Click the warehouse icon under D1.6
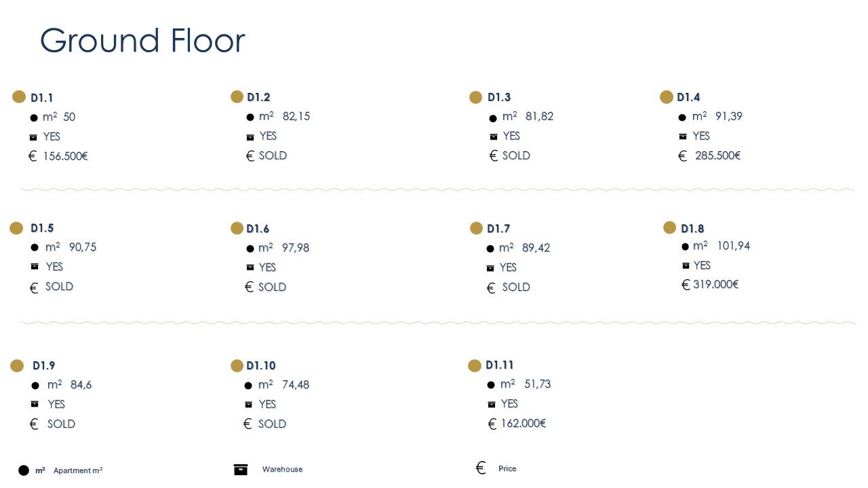The width and height of the screenshot is (868, 488). 250,268
